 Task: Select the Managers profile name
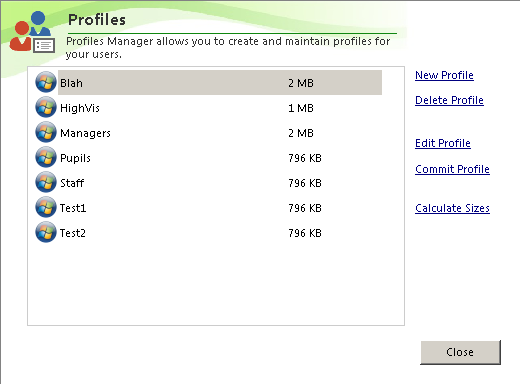tap(85, 133)
